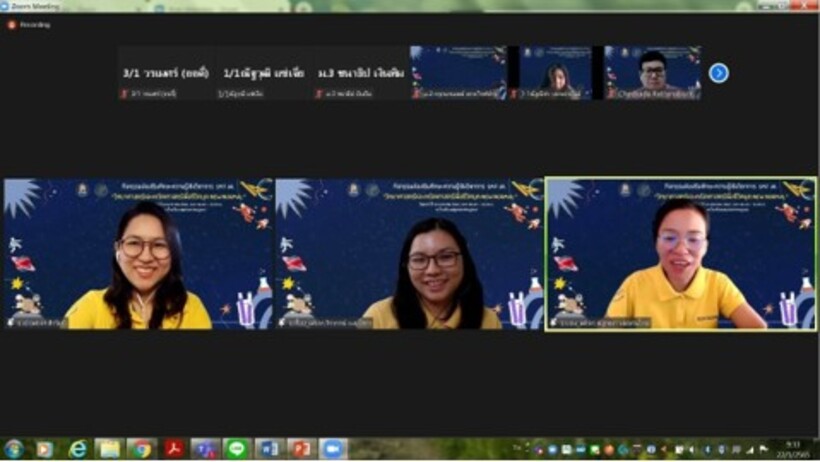Select the highlighted active speaker video

(680, 254)
